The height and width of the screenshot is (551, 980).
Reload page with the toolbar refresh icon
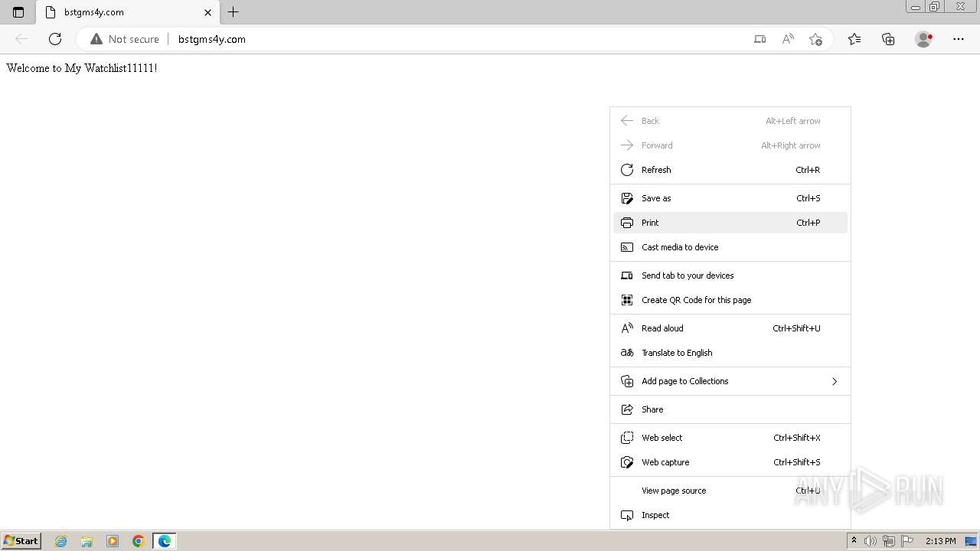point(55,39)
